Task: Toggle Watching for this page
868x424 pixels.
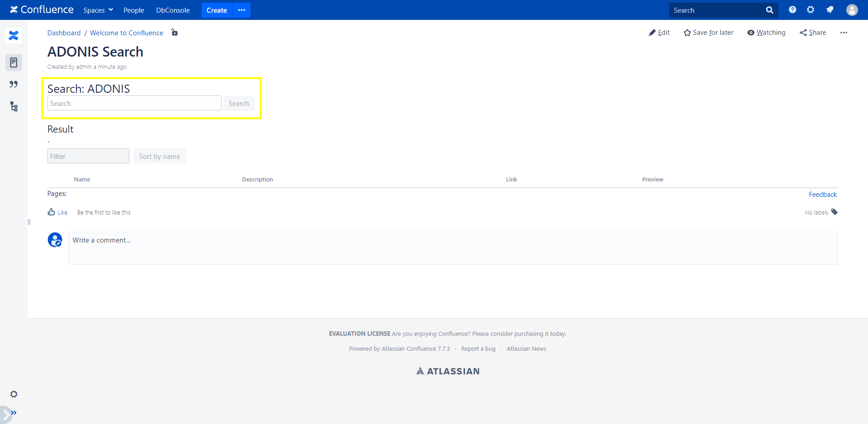Action: [766, 33]
